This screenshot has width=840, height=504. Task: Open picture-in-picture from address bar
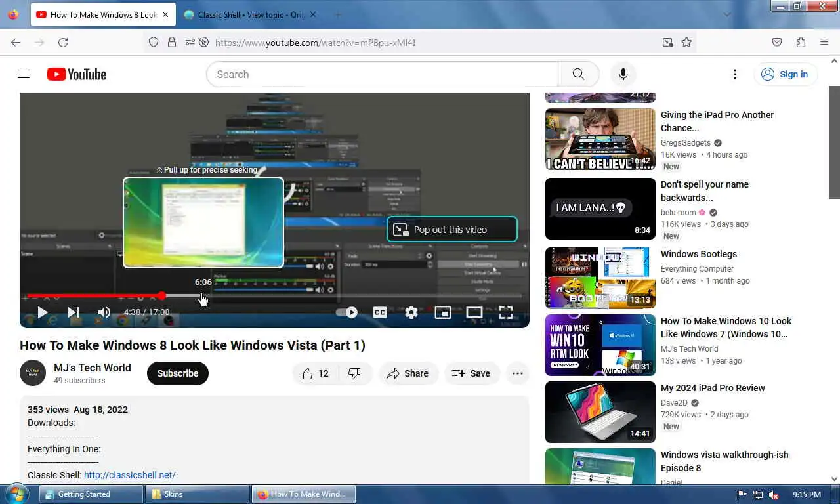click(667, 42)
